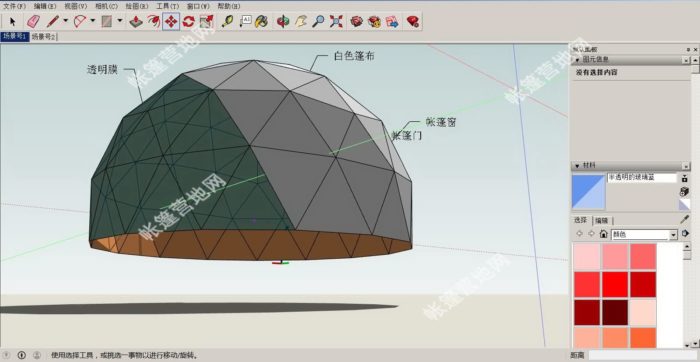Viewport: 700px width, 362px height.
Task: Click 材料 panel header options button
Action: (686, 166)
